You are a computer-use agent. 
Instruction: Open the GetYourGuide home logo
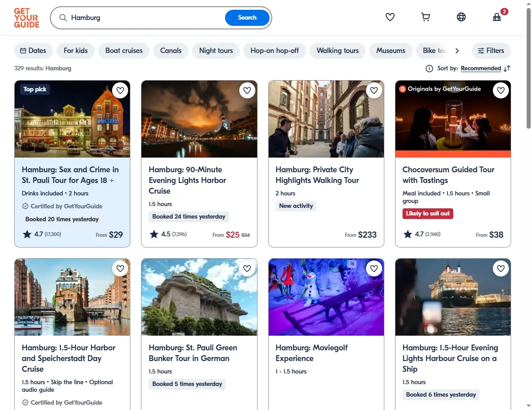[x=26, y=18]
